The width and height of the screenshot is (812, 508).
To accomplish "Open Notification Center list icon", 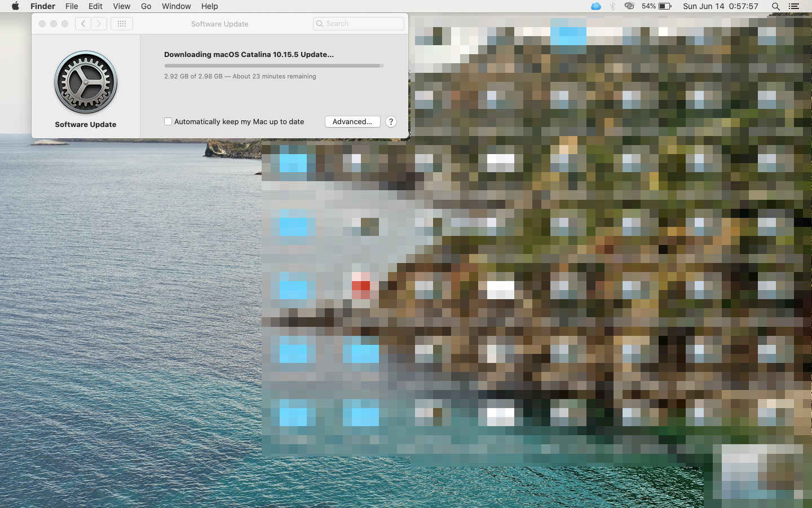I will tap(794, 6).
